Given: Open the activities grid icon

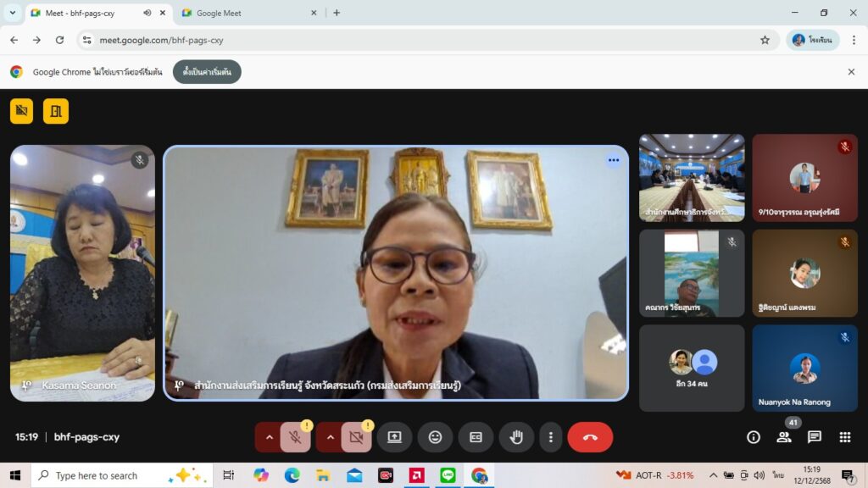Looking at the screenshot, I should pos(844,437).
